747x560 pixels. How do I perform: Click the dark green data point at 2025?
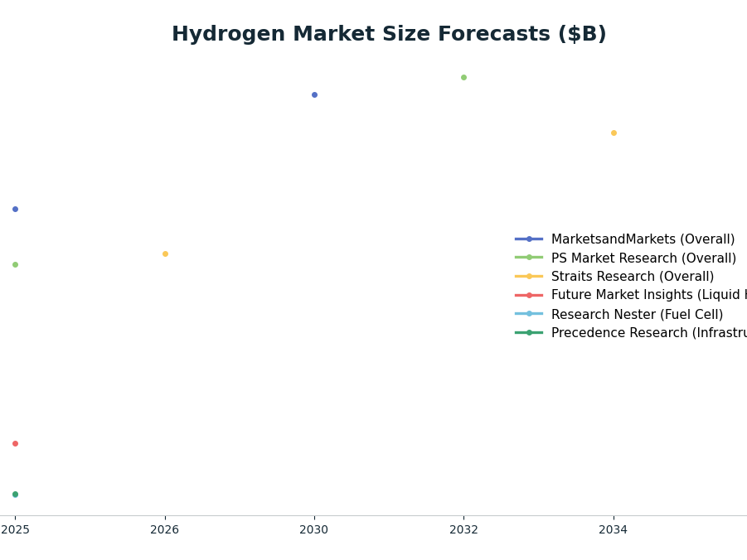pos(15,495)
